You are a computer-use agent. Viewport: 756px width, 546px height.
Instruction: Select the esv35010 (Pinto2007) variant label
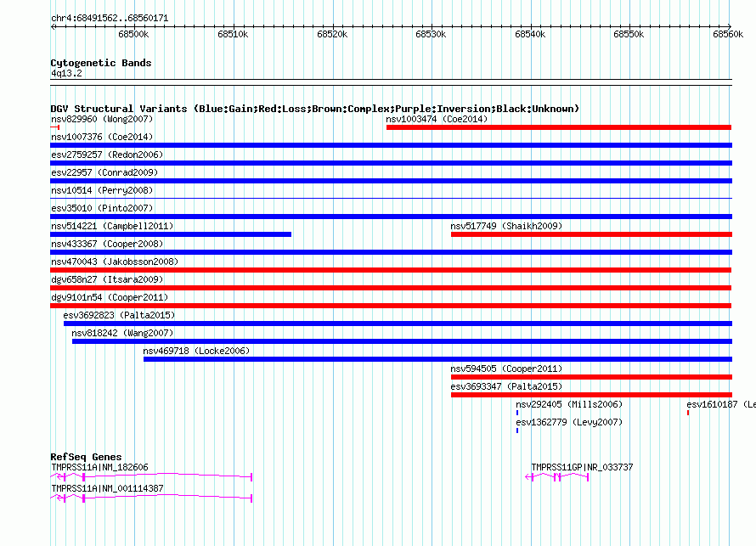[102, 208]
